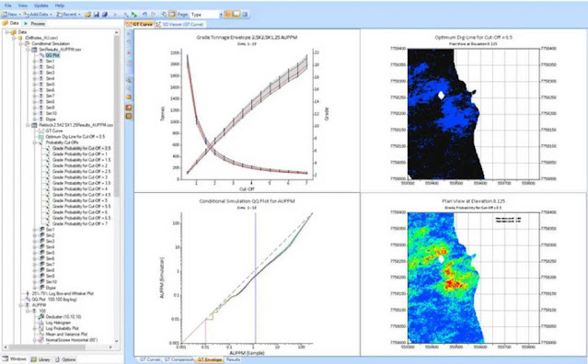Collapse the Probability Cut Offs node

pos(34,142)
